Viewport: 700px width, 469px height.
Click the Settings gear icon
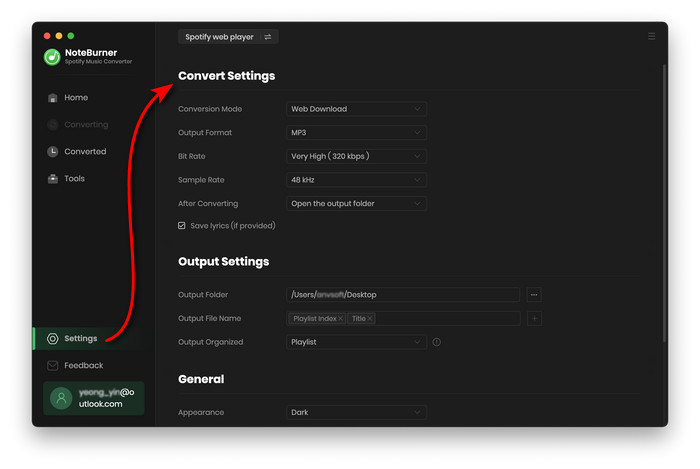[x=53, y=339]
